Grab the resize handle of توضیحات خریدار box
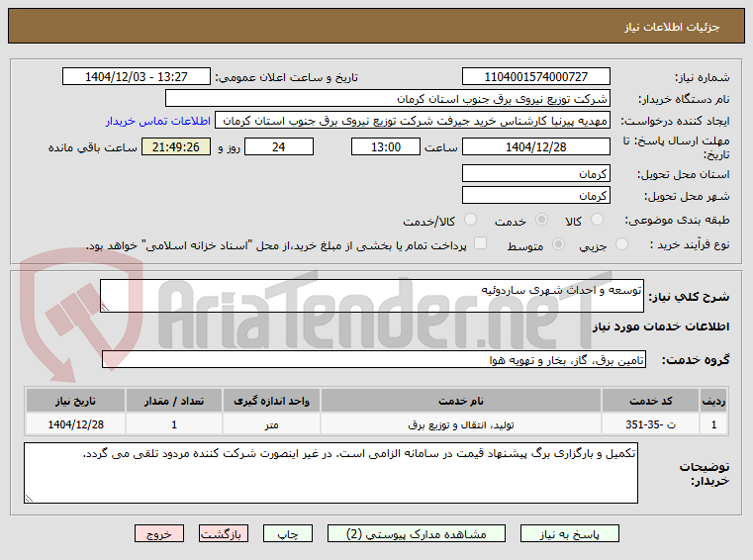This screenshot has height=560, width=753. (29, 498)
